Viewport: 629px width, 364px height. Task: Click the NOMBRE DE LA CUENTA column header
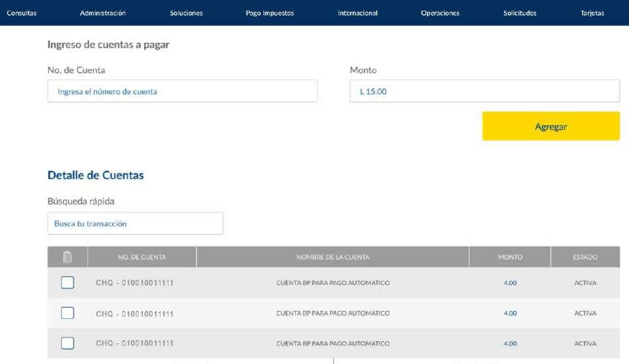333,257
